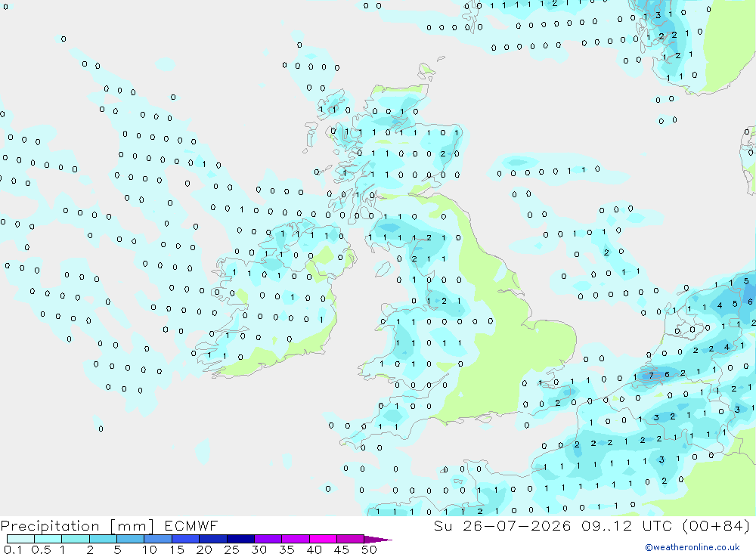
Task: Pick the 20–25 mm legend swatch
Action: click(x=212, y=539)
